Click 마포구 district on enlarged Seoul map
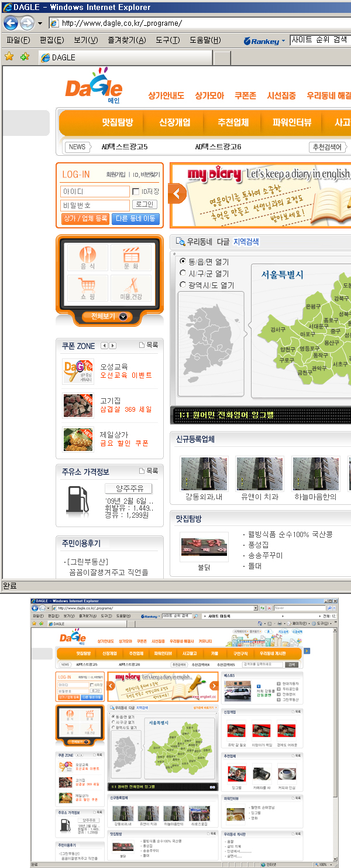 click(x=308, y=334)
